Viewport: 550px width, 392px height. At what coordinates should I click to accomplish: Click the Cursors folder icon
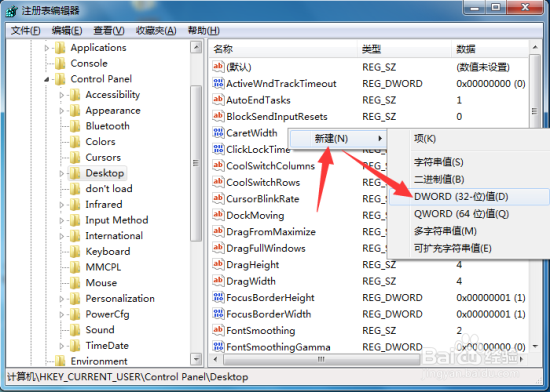click(x=75, y=157)
